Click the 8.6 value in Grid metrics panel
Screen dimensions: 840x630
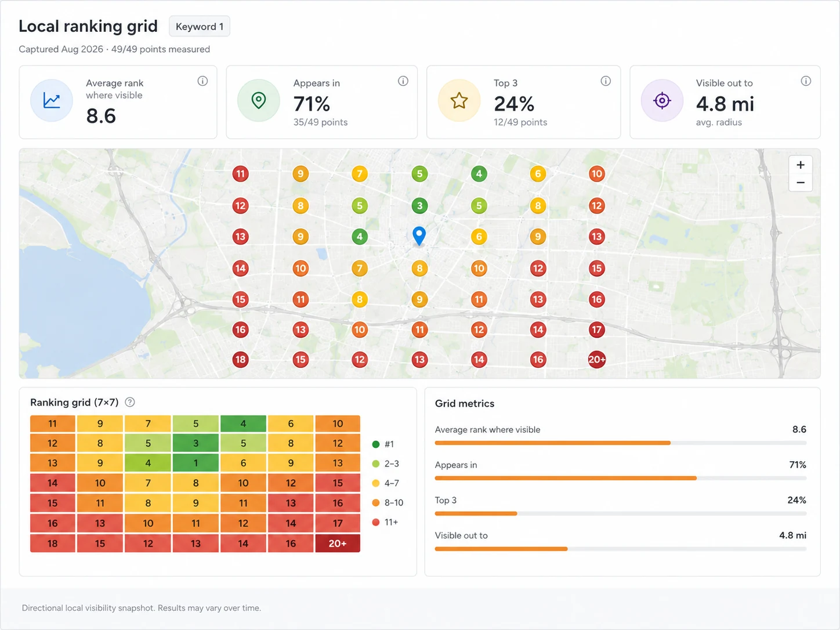(799, 430)
